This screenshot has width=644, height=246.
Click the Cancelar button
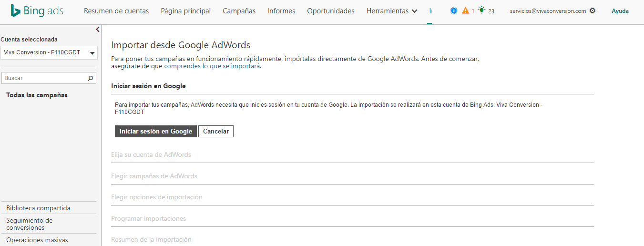[216, 132]
